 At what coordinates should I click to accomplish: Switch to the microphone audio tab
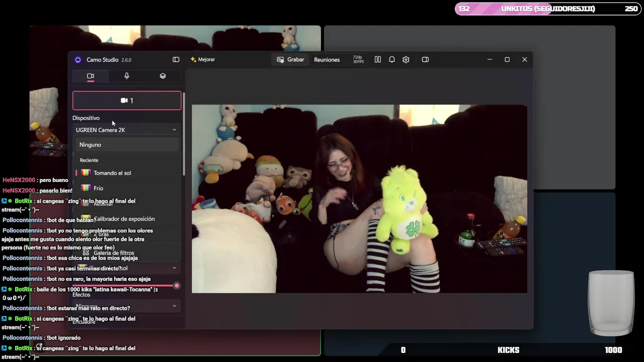click(127, 76)
